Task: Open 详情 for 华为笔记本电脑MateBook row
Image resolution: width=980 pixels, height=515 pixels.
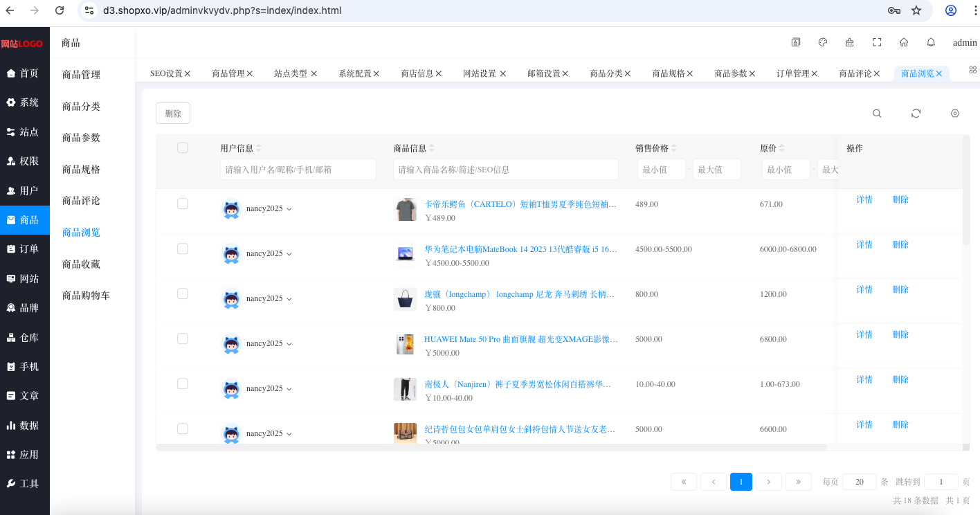Action: (864, 244)
